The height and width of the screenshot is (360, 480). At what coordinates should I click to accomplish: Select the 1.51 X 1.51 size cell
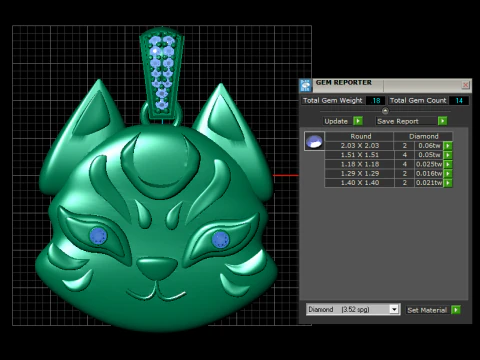coord(360,155)
